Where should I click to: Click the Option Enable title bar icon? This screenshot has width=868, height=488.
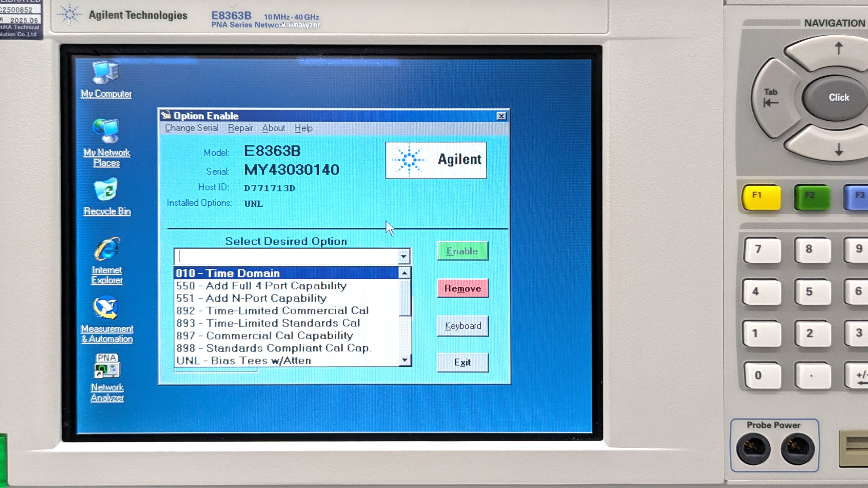[166, 116]
